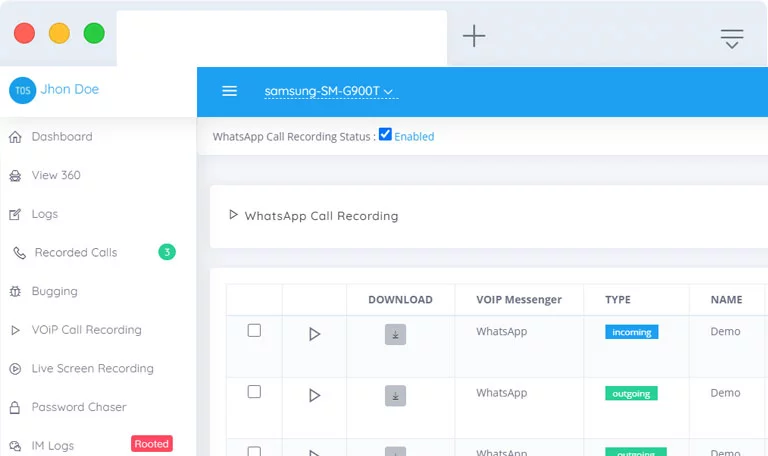Click the Bugging bug icon
The image size is (768, 456).
pyautogui.click(x=15, y=291)
